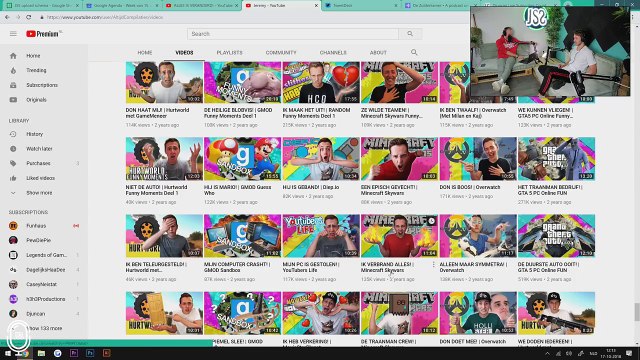Click the EEN EPISCH GEVECHT! Minecraft Skywars thumbnail
The height and width of the screenshot is (360, 640).
coord(399,159)
